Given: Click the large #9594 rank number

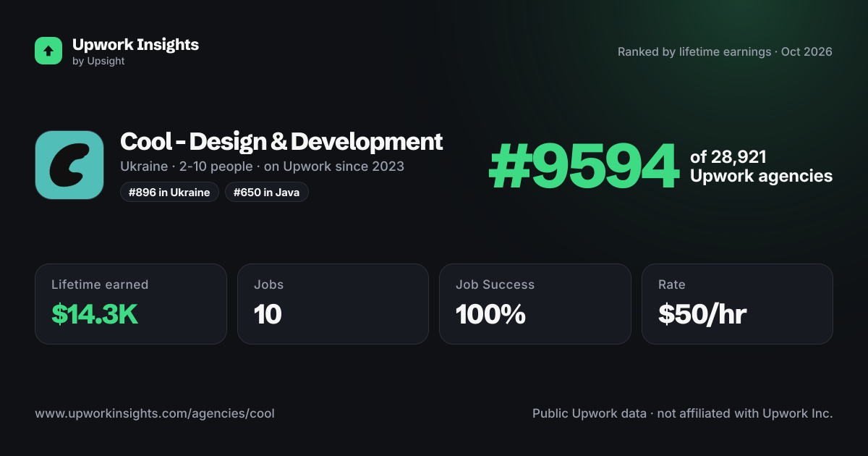Looking at the screenshot, I should (584, 166).
